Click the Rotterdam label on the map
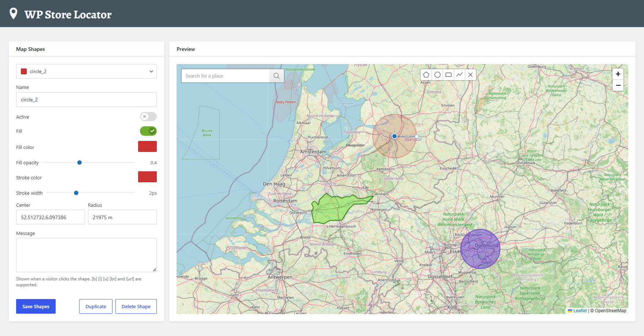 (x=285, y=201)
